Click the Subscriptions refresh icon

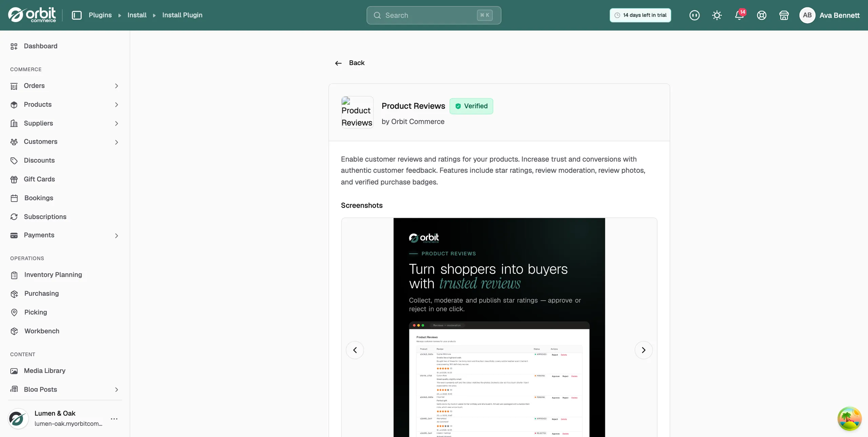click(14, 217)
